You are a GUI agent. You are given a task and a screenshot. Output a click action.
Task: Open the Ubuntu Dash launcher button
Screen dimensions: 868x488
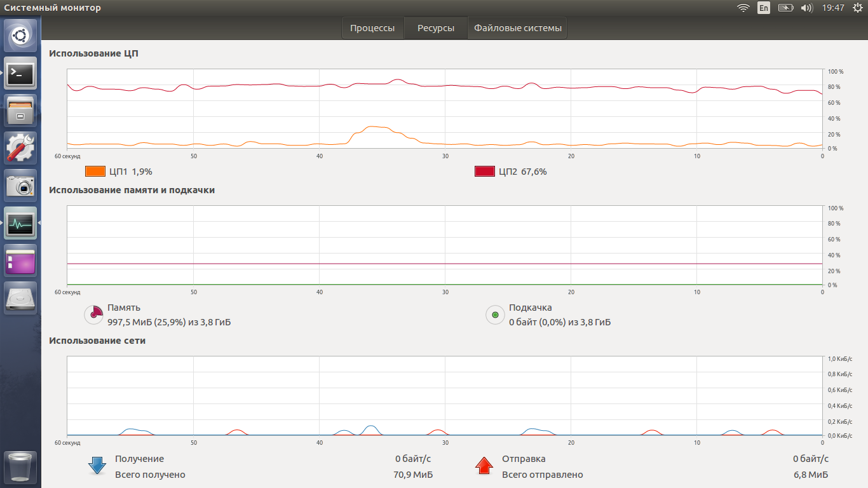(x=20, y=36)
